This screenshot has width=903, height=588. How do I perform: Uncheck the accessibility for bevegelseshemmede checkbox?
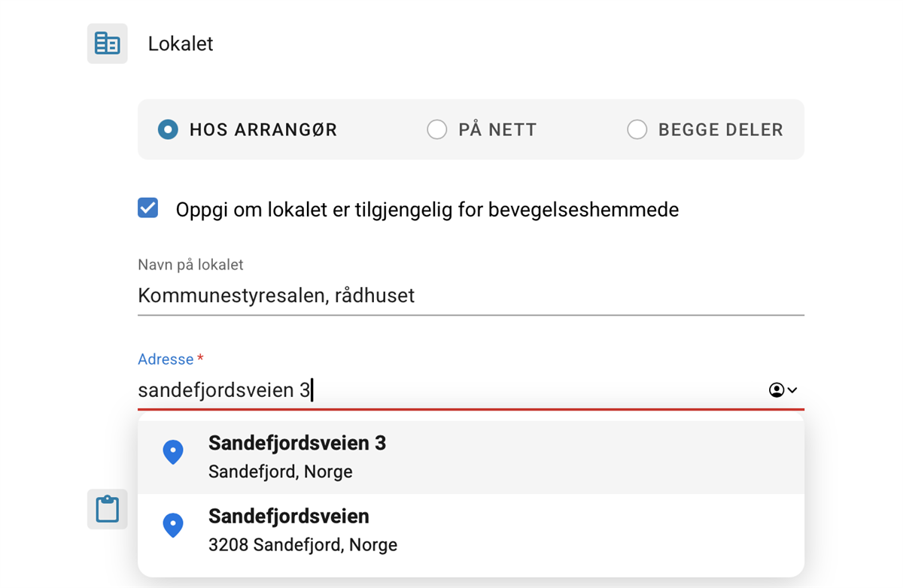[148, 208]
